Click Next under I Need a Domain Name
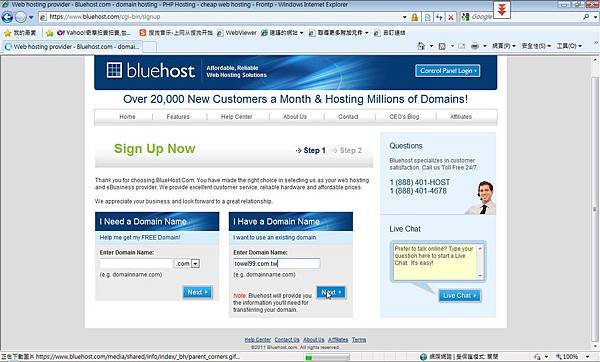 (197, 292)
